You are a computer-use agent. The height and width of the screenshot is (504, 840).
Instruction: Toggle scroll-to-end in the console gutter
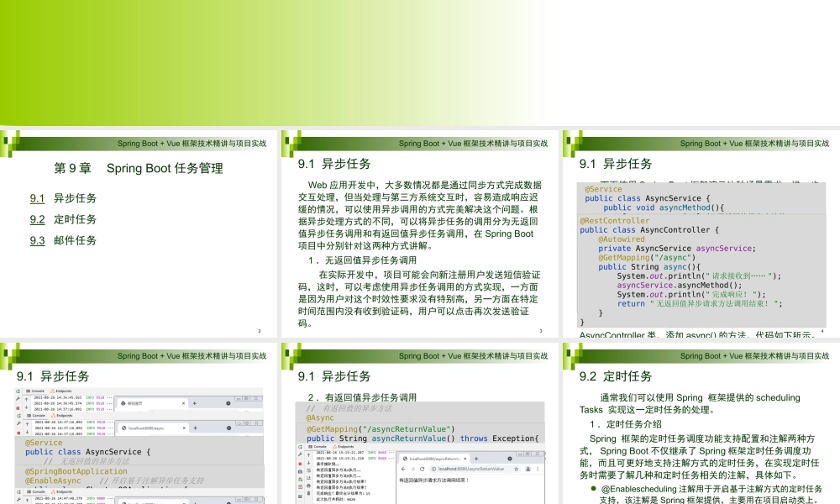click(308, 478)
